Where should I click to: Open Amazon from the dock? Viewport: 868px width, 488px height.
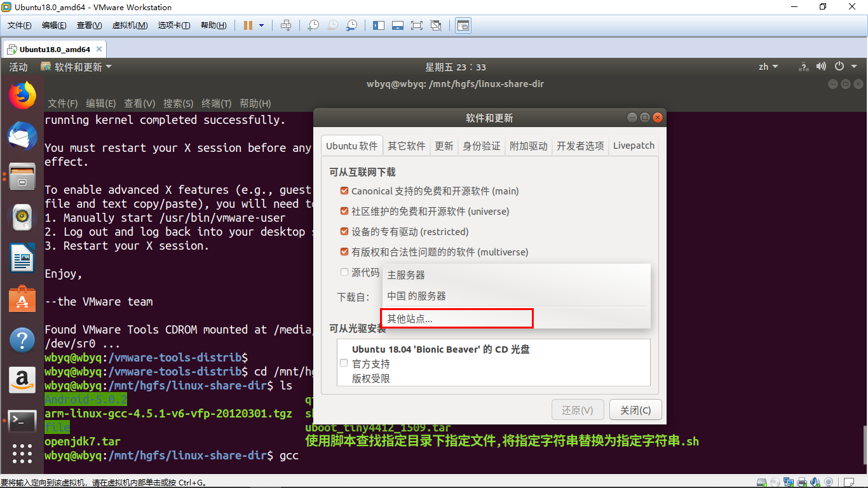[22, 380]
